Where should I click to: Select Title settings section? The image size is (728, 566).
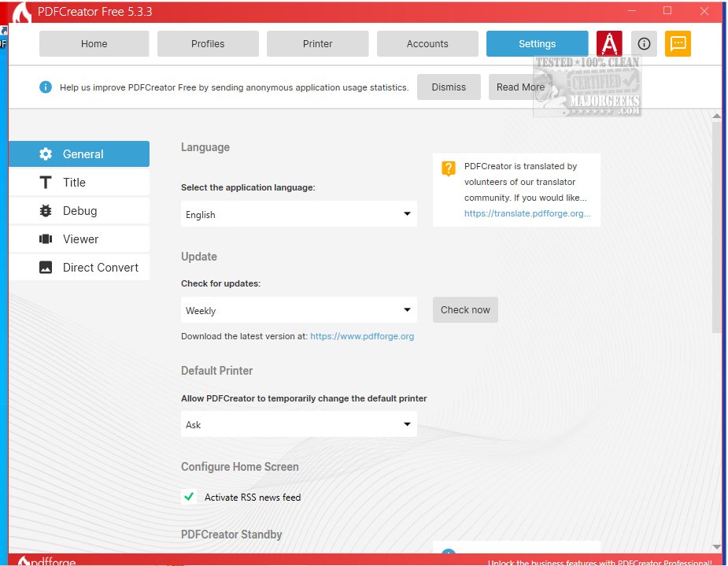tap(79, 183)
